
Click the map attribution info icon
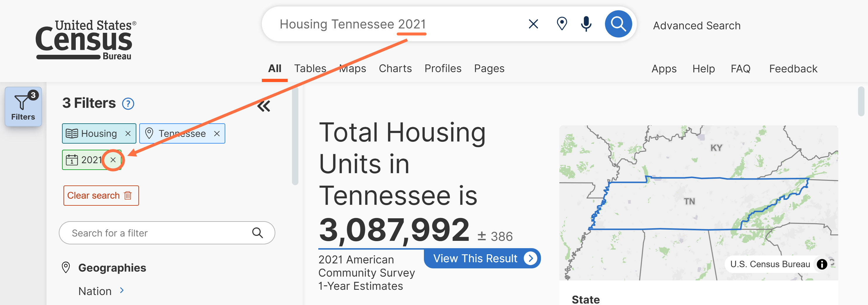pyautogui.click(x=821, y=264)
